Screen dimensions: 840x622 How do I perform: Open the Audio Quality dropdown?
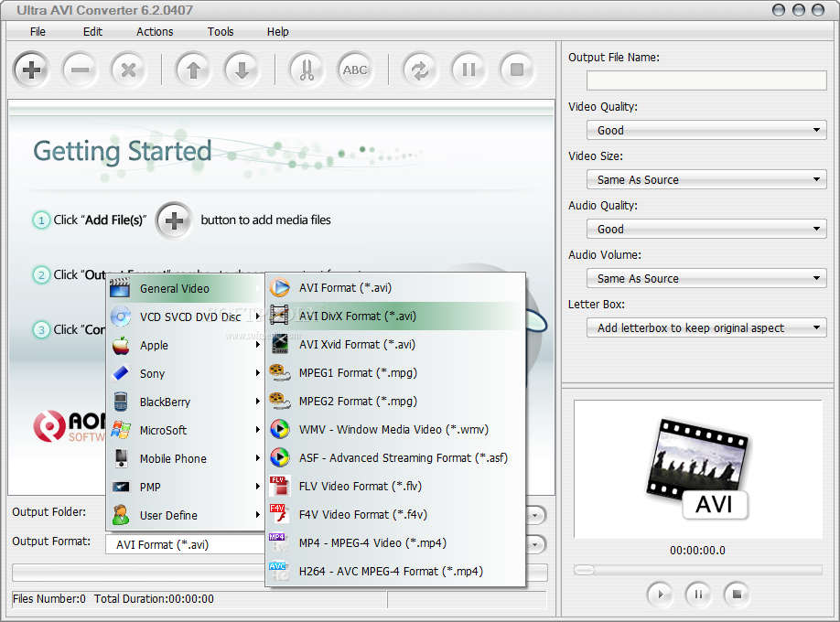(x=706, y=229)
